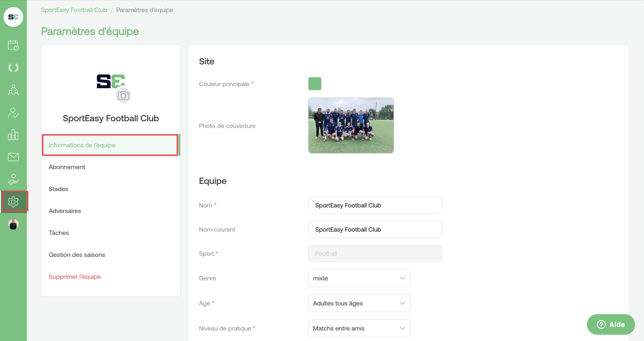
Task: Click the Paramètres d'équipe breadcrumb text
Action: click(144, 10)
